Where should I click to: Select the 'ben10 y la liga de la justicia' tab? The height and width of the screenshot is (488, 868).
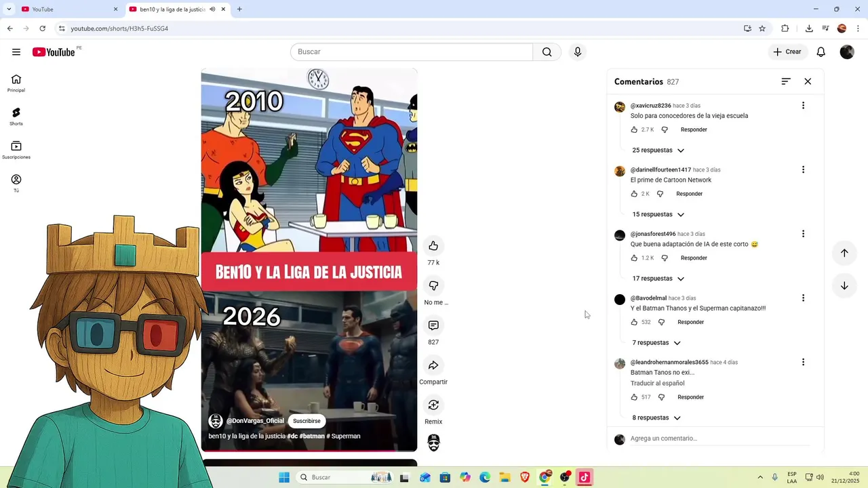pyautogui.click(x=172, y=9)
